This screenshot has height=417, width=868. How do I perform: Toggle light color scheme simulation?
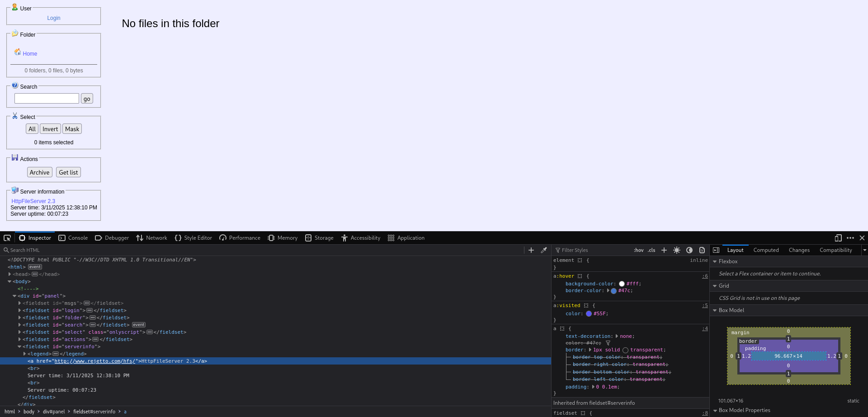click(677, 250)
